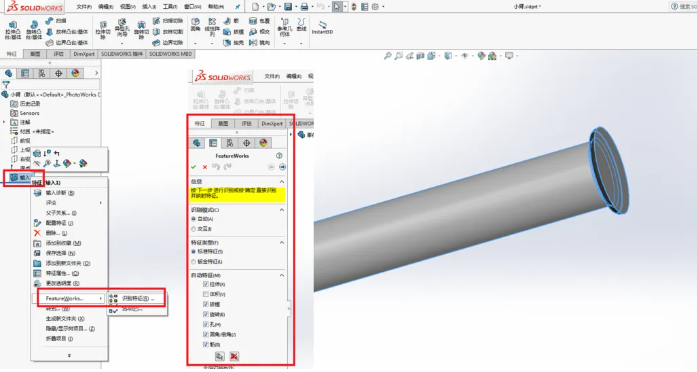697x372 pixels.
Task: Collapse the 特征类型 section in FeatureWorks panel
Action: point(282,243)
